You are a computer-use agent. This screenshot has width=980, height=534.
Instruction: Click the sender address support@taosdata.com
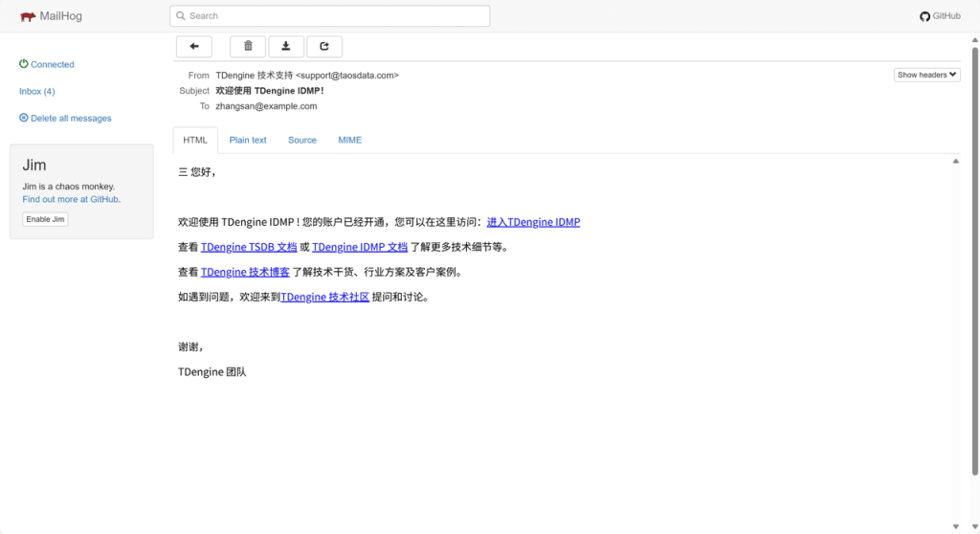(346, 75)
